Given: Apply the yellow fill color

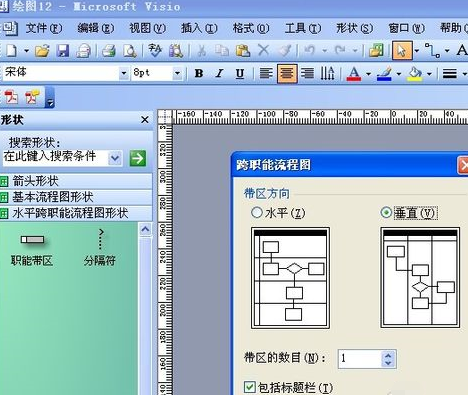Looking at the screenshot, I should pyautogui.click(x=415, y=74).
